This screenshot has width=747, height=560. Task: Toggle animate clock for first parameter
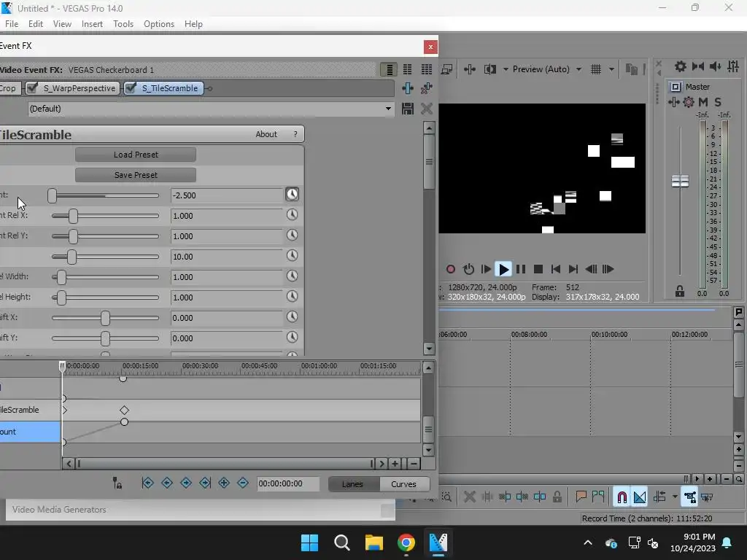pos(292,194)
